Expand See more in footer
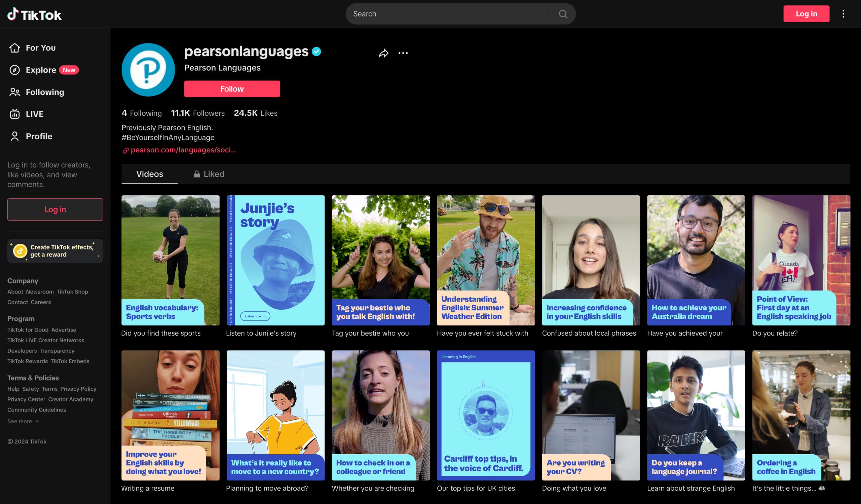This screenshot has height=504, width=861. [x=23, y=421]
